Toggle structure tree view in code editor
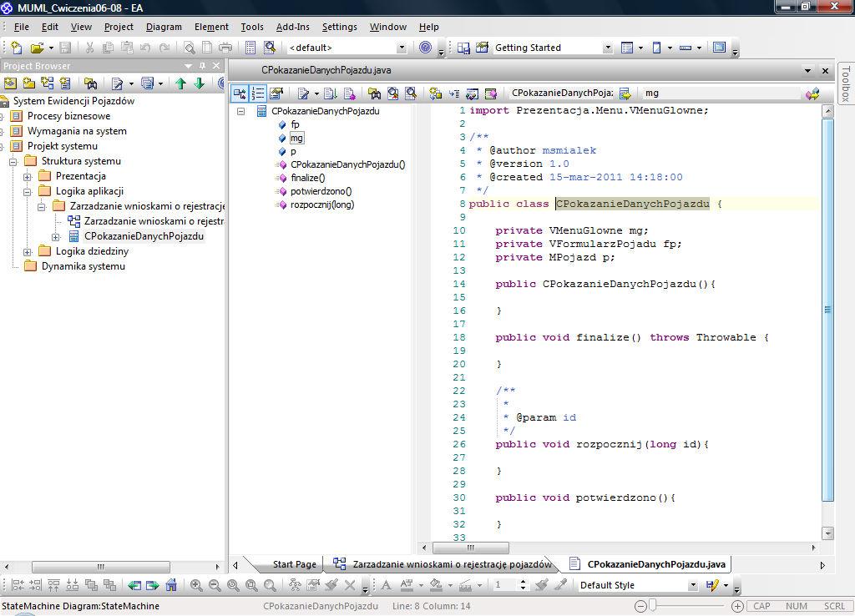The width and height of the screenshot is (855, 616). pyautogui.click(x=240, y=93)
